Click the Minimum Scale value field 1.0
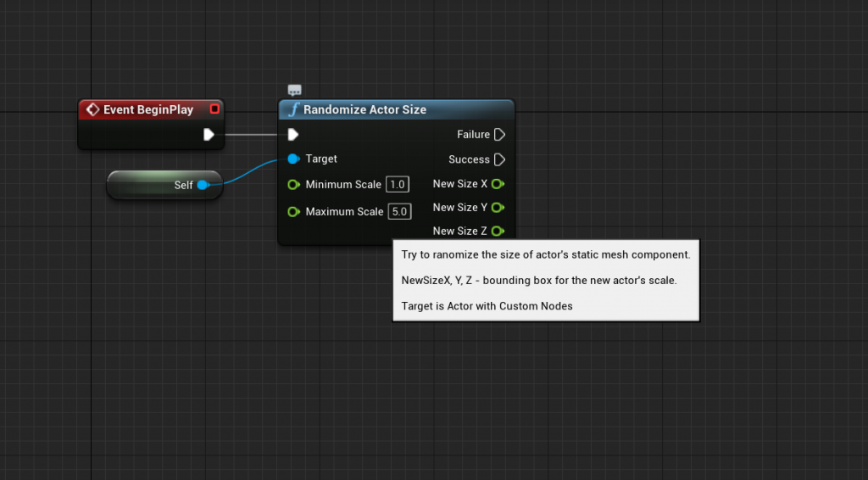 click(398, 185)
